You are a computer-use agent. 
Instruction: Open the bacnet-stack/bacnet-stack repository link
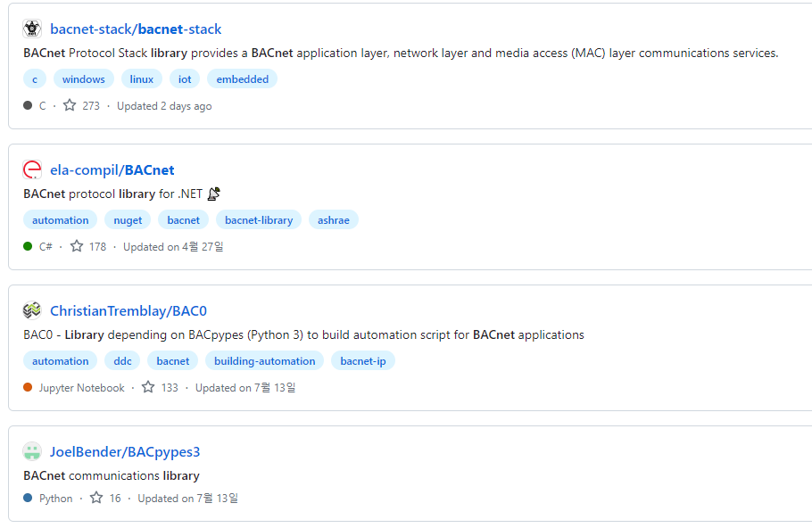coord(136,29)
